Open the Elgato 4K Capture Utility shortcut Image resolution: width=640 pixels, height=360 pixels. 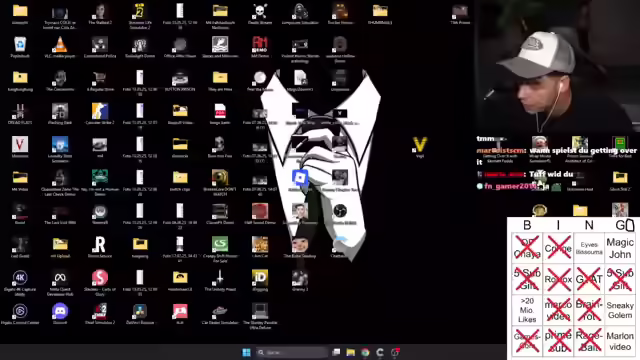point(20,278)
